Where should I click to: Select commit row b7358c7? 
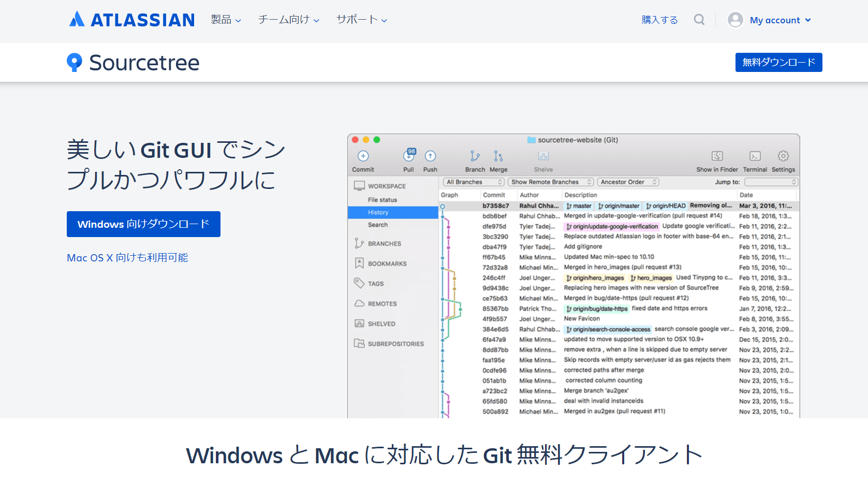coord(619,205)
